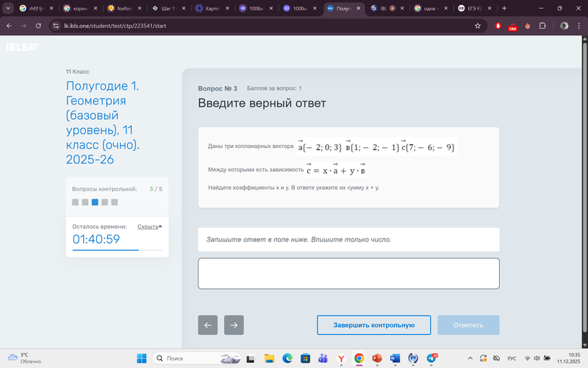Open the Windows Start menu
Image resolution: width=588 pixels, height=368 pixels.
(143, 358)
